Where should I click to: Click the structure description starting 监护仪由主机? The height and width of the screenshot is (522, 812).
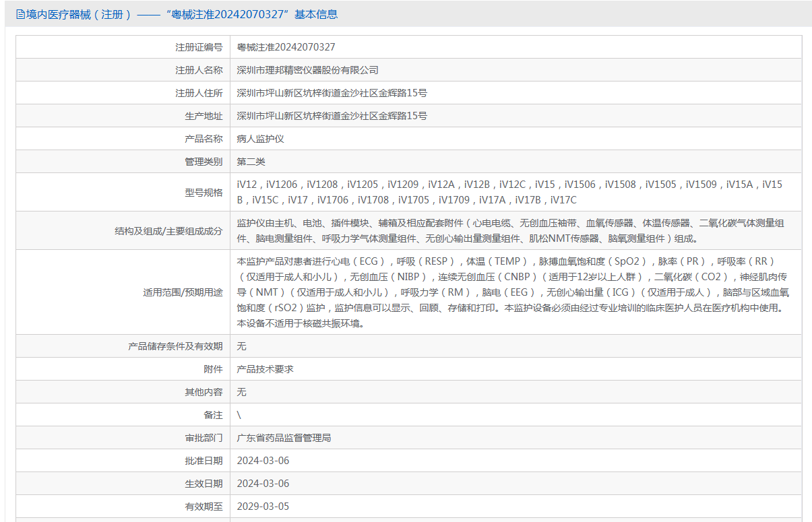[x=511, y=230]
